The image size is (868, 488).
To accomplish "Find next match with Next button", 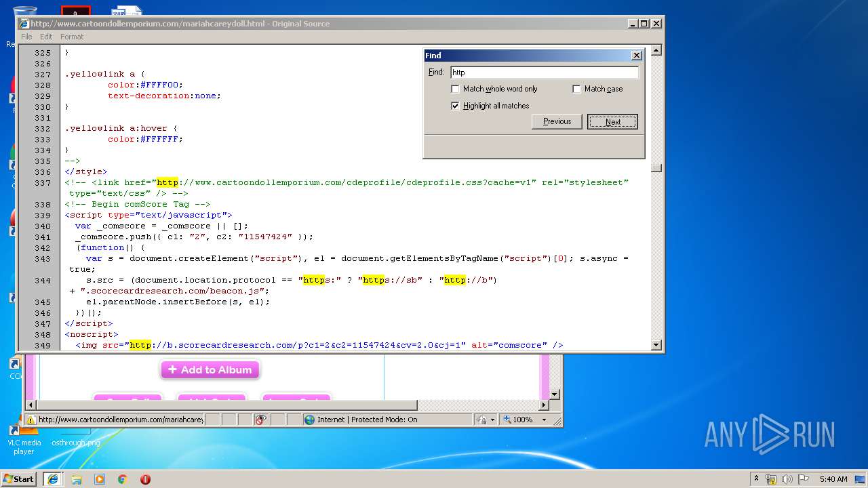I will [613, 122].
